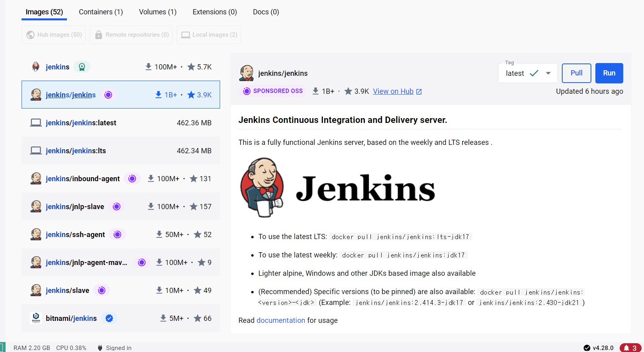644x352 pixels.
Task: Click the sponsored badge on jenkins/jnlp-agent-mav...
Action: click(142, 262)
